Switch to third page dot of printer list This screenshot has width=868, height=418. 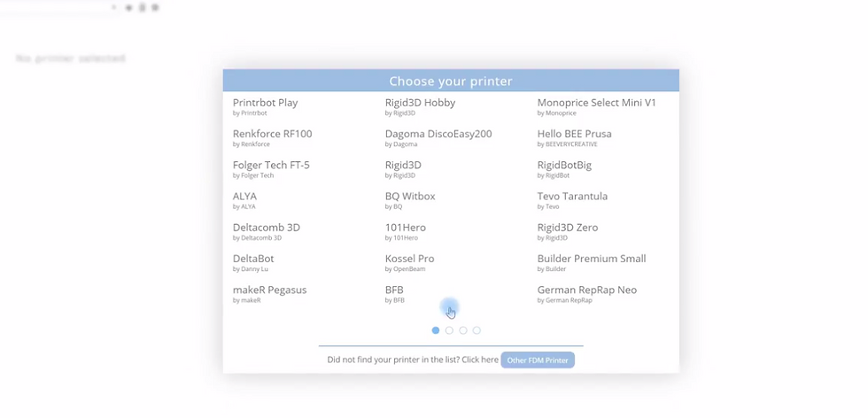pyautogui.click(x=463, y=330)
